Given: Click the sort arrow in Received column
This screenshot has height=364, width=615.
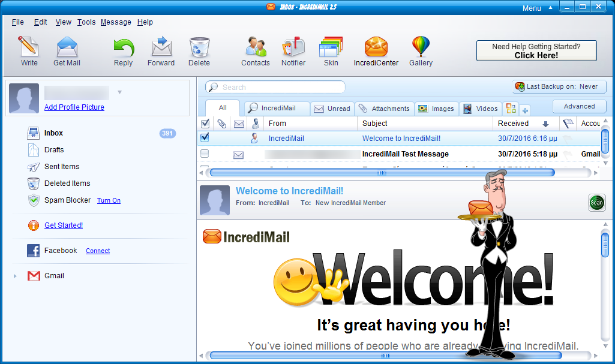Looking at the screenshot, I should tap(545, 124).
